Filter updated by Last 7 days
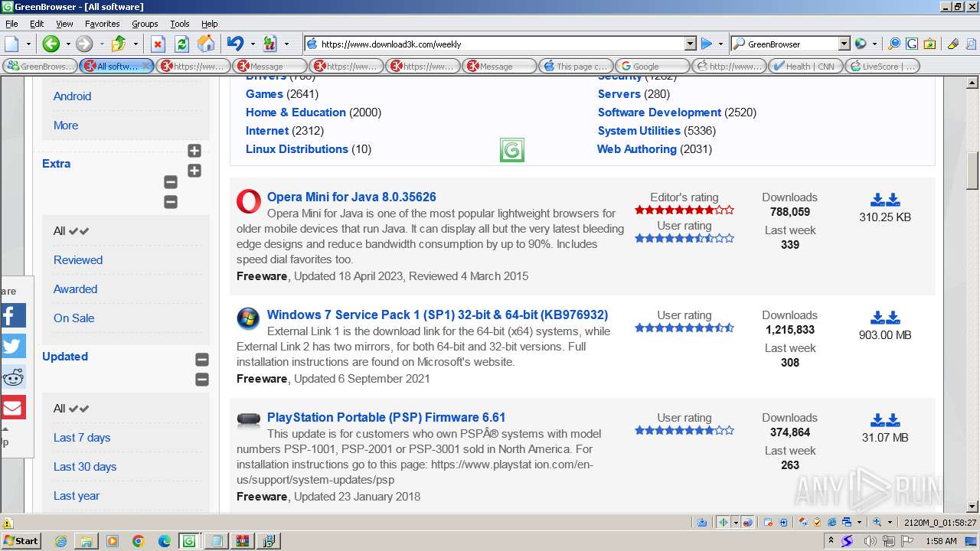The width and height of the screenshot is (980, 551). [x=82, y=437]
